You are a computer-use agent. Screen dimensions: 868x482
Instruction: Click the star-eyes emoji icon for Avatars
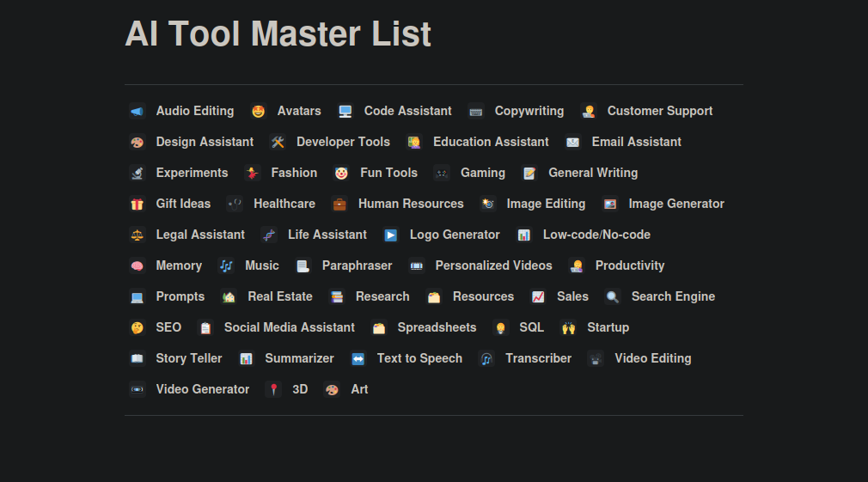pyautogui.click(x=258, y=111)
